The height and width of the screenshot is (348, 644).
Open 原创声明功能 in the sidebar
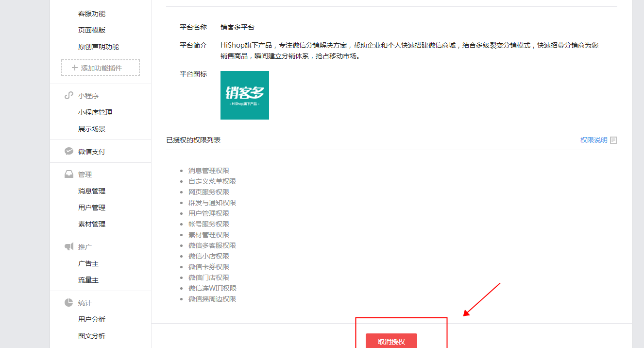pyautogui.click(x=99, y=47)
